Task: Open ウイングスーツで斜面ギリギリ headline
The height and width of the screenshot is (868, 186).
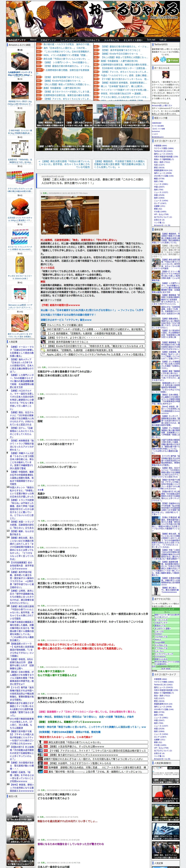Action: click(x=125, y=90)
